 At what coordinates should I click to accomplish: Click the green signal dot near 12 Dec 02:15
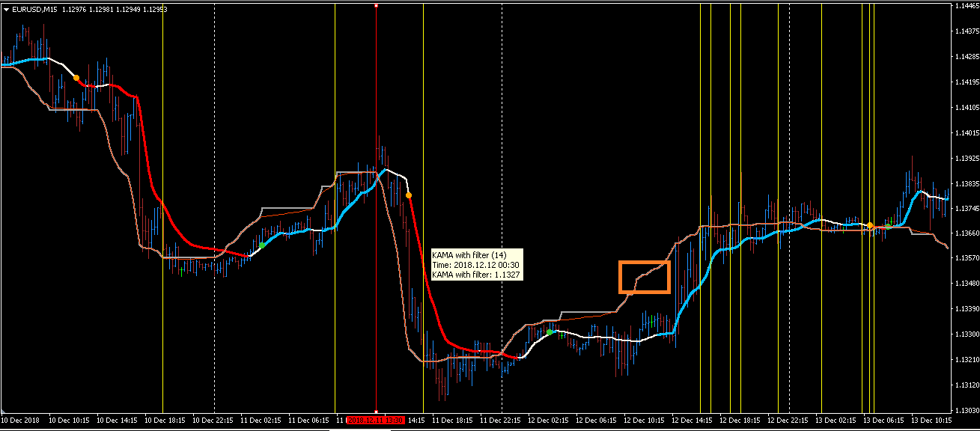[550, 331]
